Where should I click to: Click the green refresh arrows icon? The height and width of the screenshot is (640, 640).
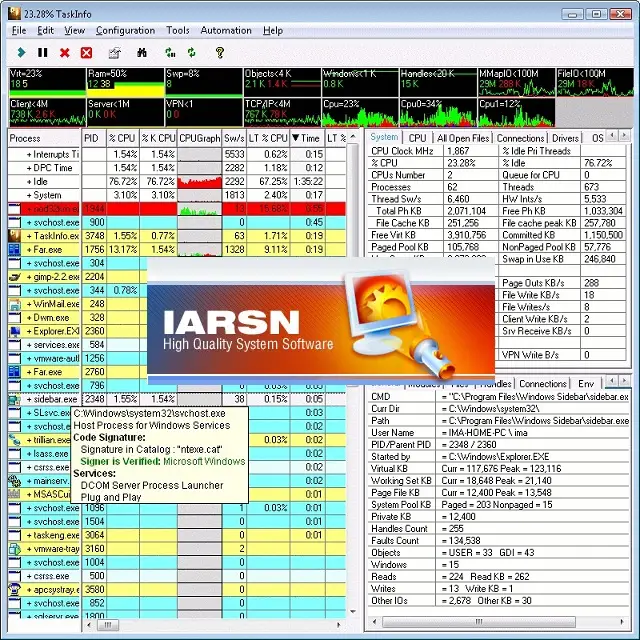191,52
